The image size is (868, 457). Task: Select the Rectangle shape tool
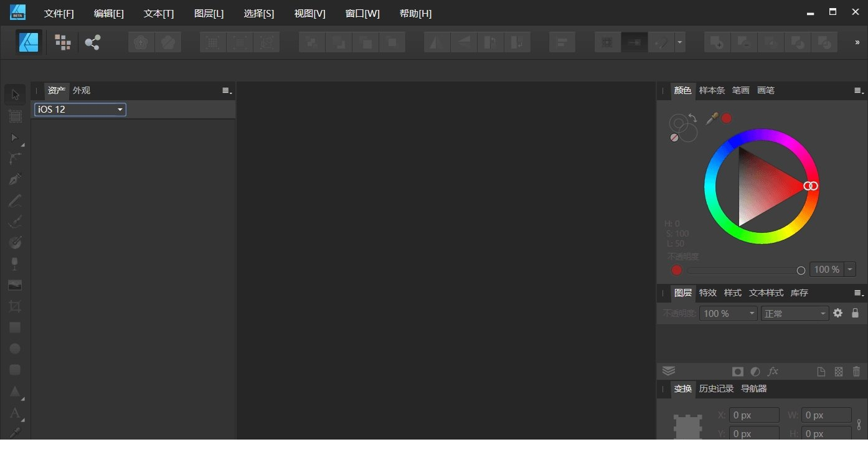(x=15, y=327)
